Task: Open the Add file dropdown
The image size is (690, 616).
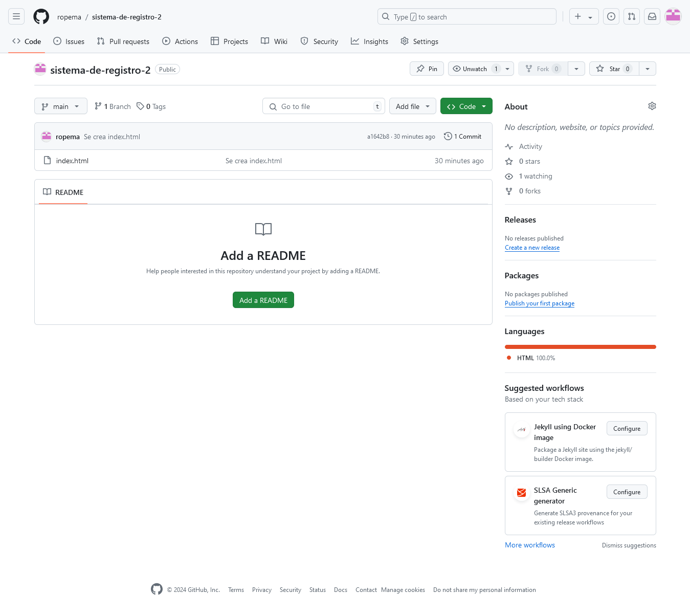Action: [413, 106]
